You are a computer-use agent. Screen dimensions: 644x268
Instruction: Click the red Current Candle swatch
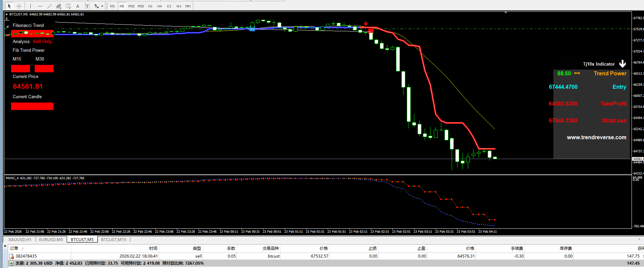click(32, 106)
